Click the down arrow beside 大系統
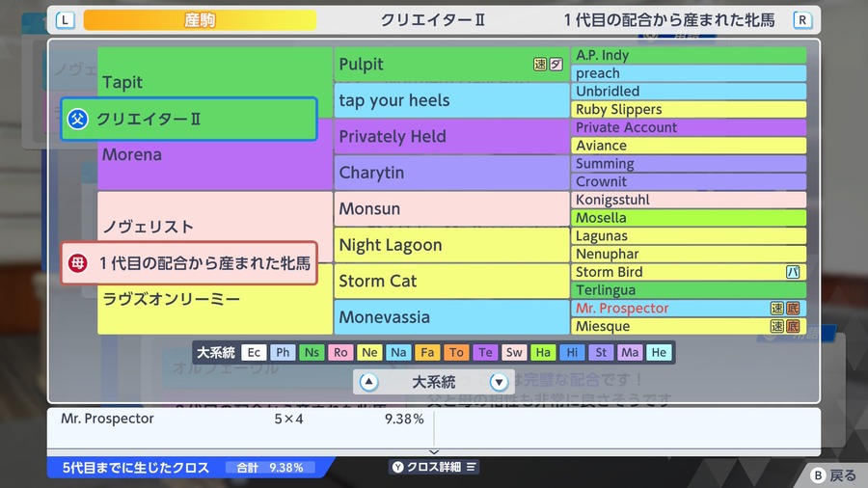This screenshot has height=488, width=868. 499,382
